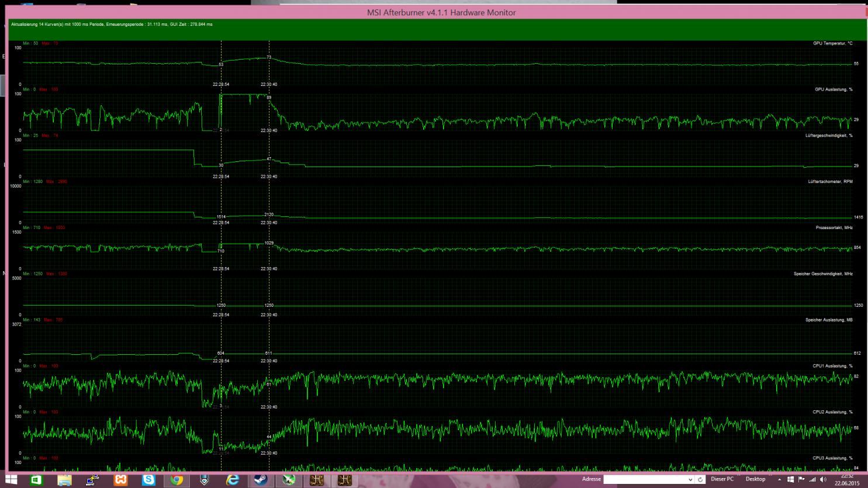Open the Dieser PC toolbar

[x=722, y=479]
